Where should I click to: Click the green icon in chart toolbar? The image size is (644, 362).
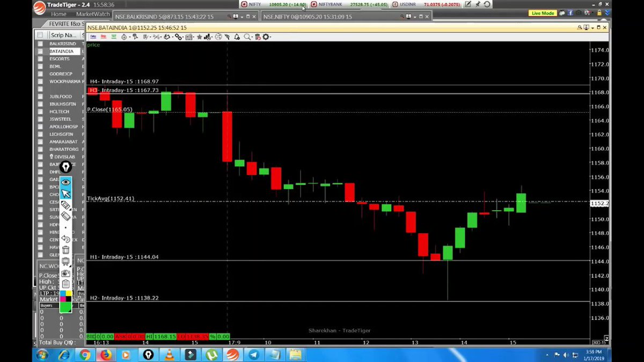[113, 37]
